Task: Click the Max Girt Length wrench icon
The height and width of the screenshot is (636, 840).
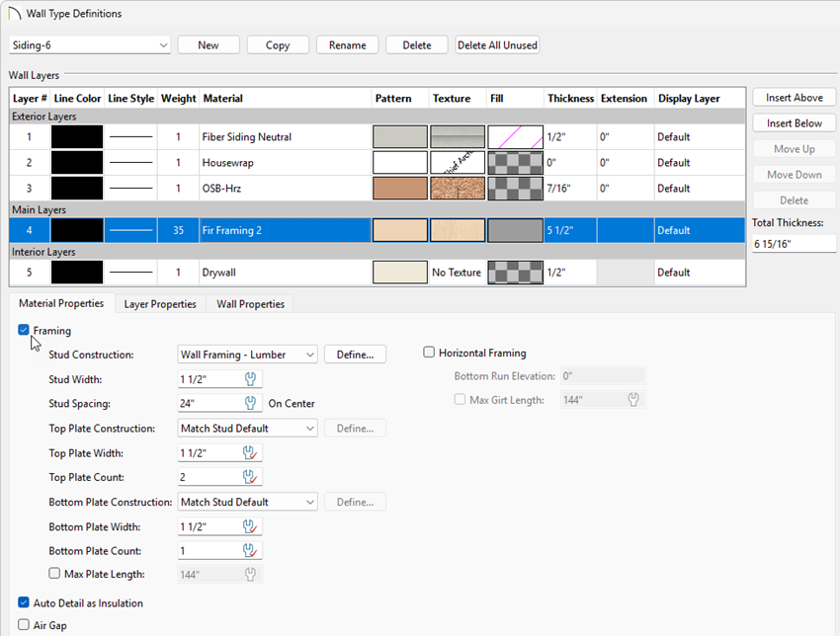Action: [x=633, y=400]
